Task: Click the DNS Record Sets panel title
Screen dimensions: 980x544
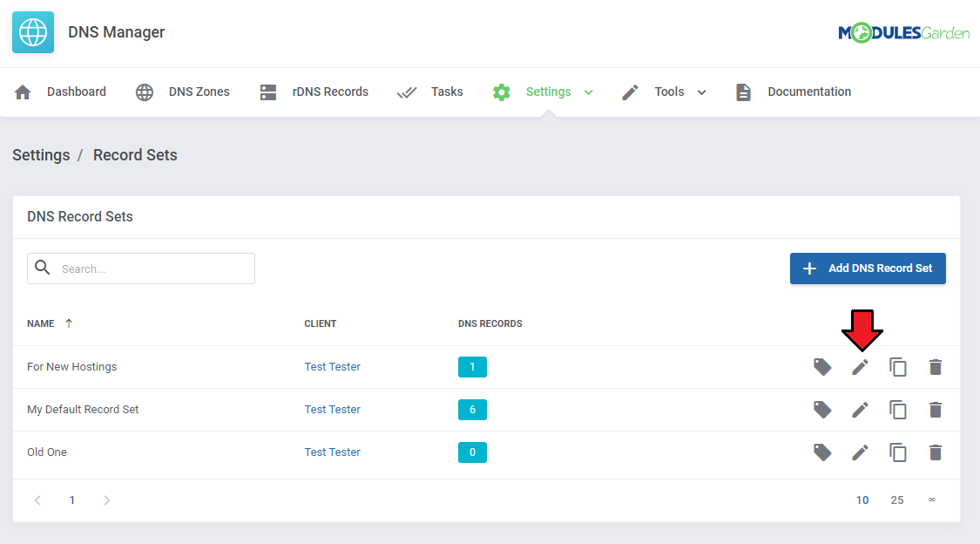Action: (x=80, y=216)
